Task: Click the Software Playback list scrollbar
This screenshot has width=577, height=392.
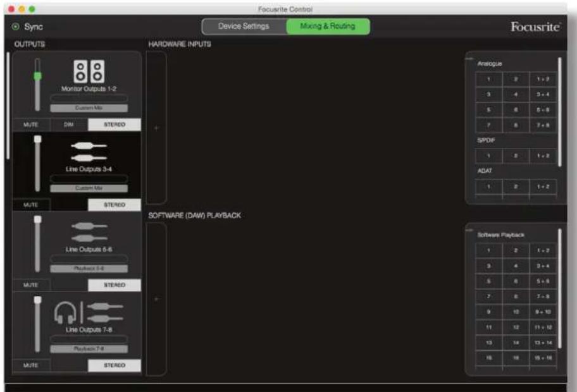Action: [560, 288]
